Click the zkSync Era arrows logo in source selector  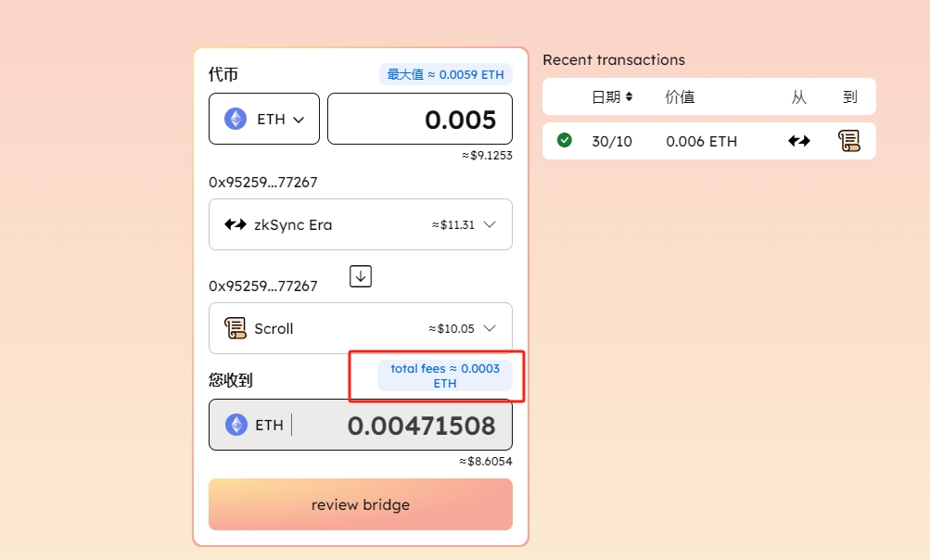tap(235, 224)
